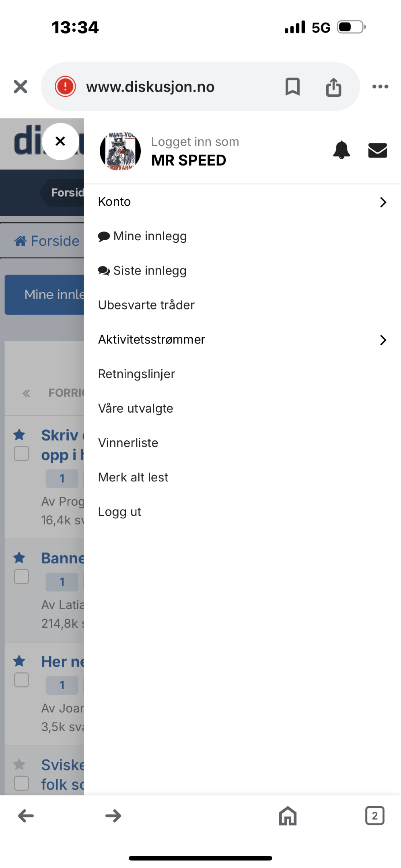Open the notifications bell
The height and width of the screenshot is (868, 401).
click(341, 150)
